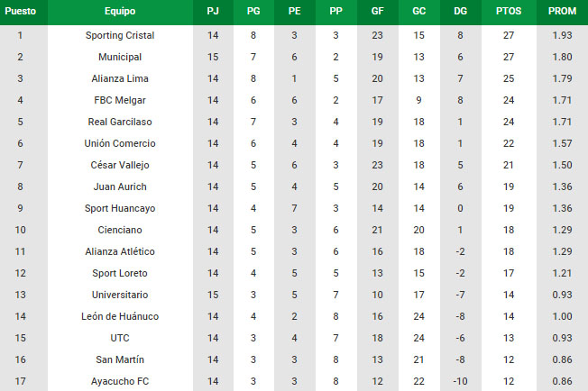Open the Real Garcilaso team entry
This screenshot has height=391, width=588.
(120, 122)
